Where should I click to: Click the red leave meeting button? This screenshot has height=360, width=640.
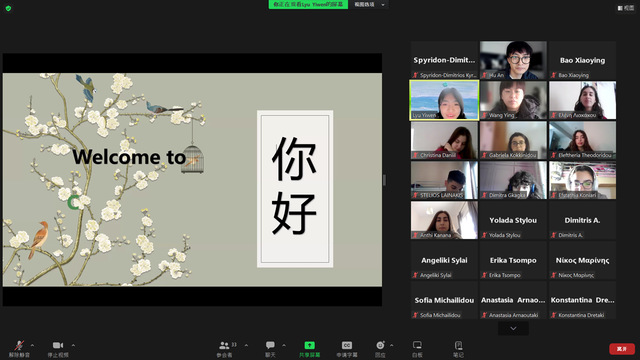tap(622, 349)
